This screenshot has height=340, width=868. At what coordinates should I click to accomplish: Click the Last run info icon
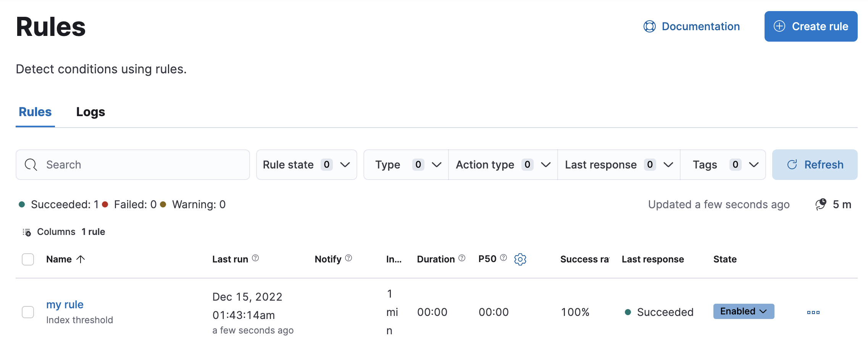coord(256,258)
